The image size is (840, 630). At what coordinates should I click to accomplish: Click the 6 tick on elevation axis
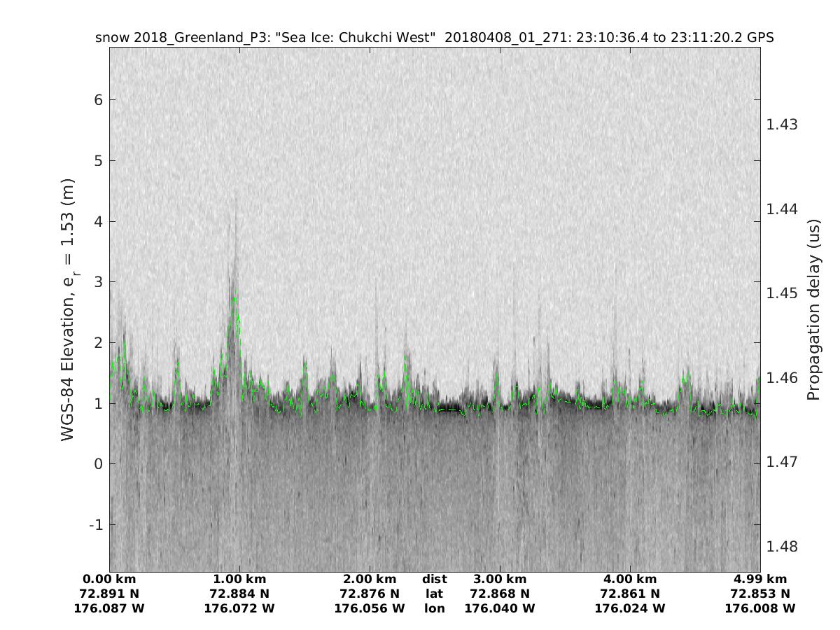click(x=97, y=100)
